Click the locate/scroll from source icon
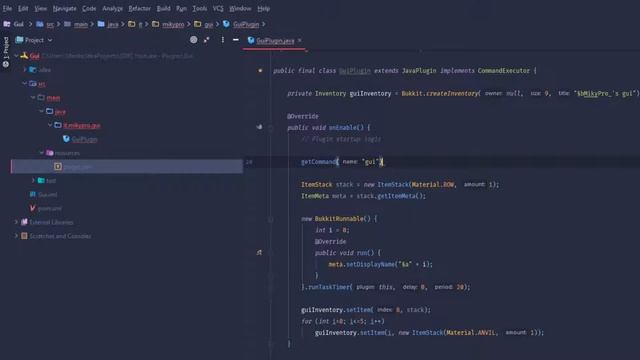 [193, 40]
